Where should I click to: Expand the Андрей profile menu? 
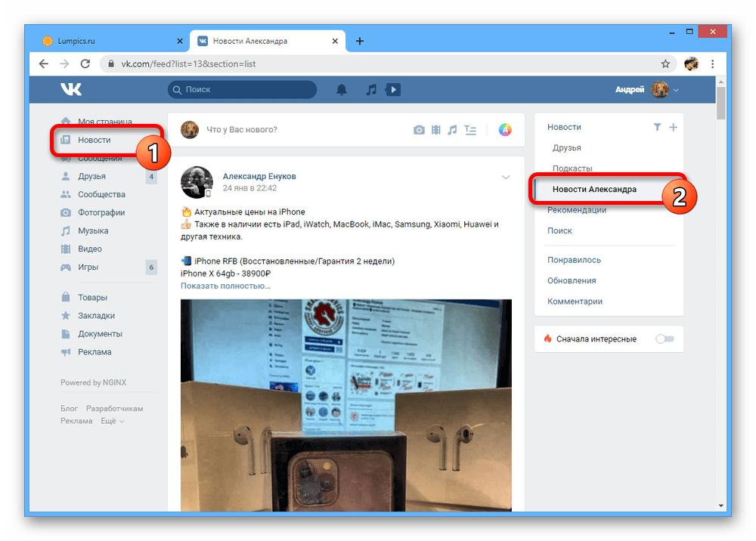(x=646, y=90)
